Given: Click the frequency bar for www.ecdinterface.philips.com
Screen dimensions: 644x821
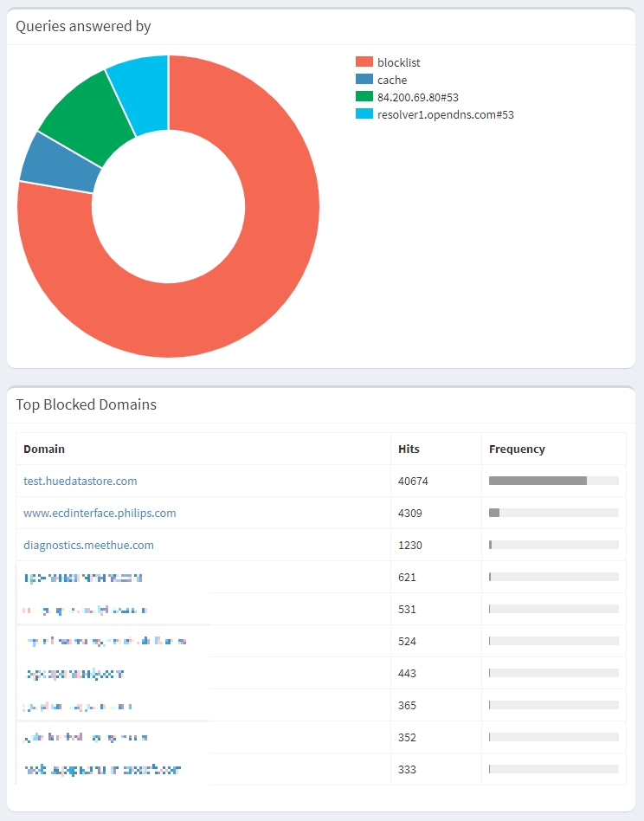Looking at the screenshot, I should pos(553,513).
